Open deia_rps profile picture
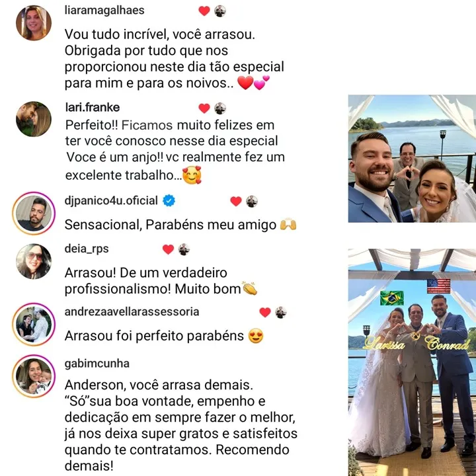The width and height of the screenshot is (476, 476). click(x=34, y=261)
